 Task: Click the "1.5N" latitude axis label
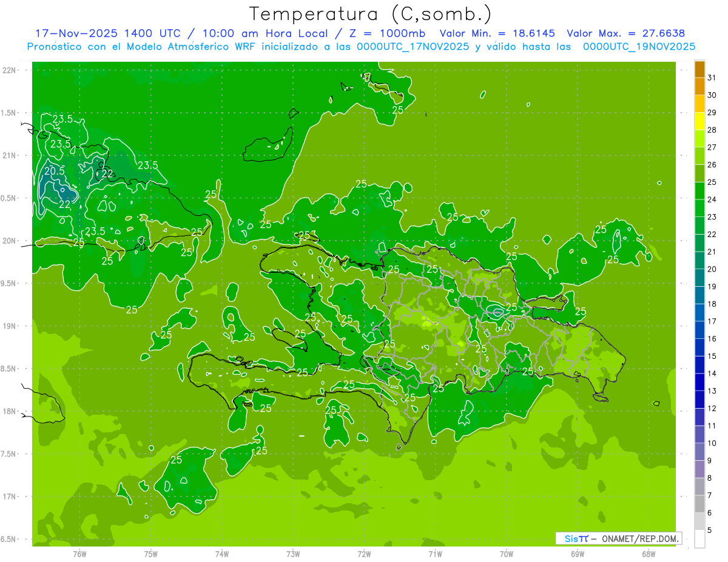[x=9, y=113]
